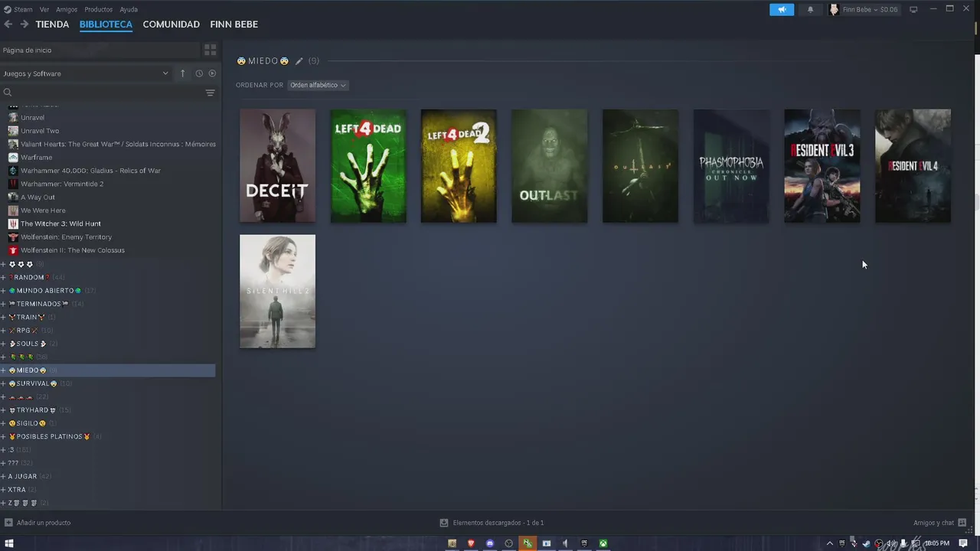The width and height of the screenshot is (980, 551).
Task: Open the Productos menu
Action: (x=98, y=9)
